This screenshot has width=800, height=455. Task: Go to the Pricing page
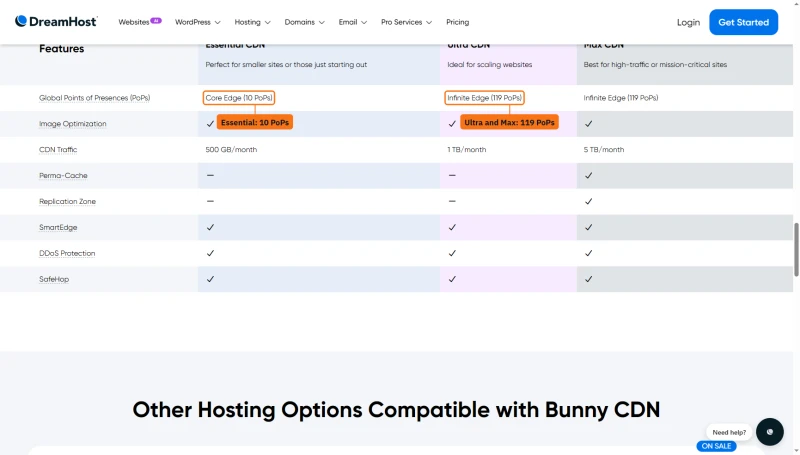(x=457, y=22)
